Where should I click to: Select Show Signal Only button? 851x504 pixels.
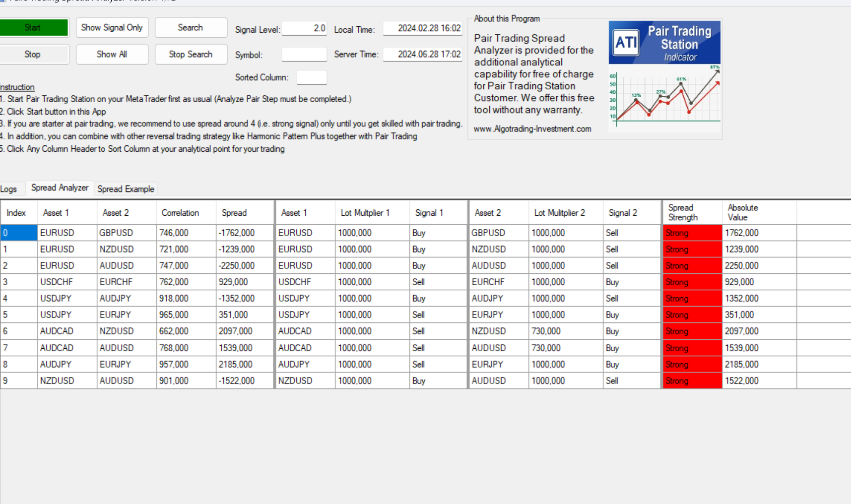(112, 28)
